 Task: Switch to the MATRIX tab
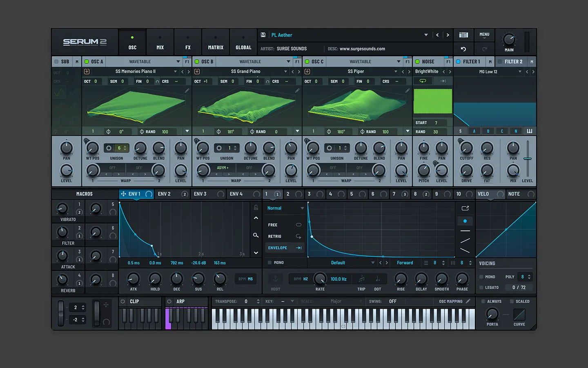coord(216,43)
